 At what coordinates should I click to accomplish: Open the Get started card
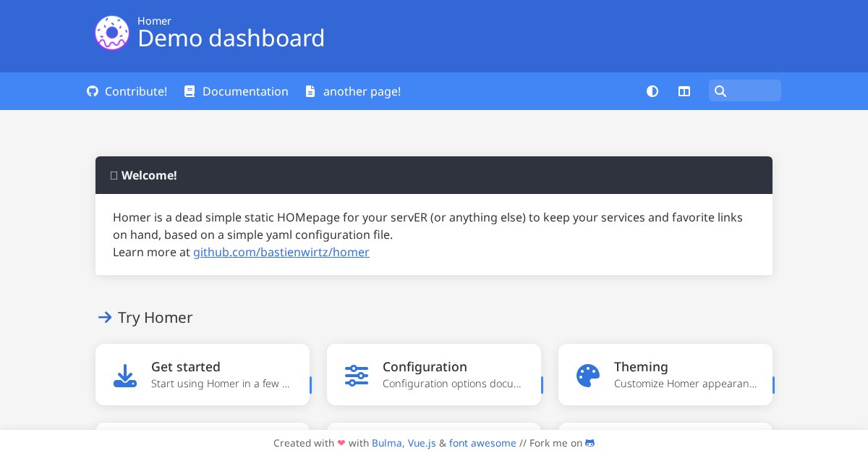(x=203, y=374)
